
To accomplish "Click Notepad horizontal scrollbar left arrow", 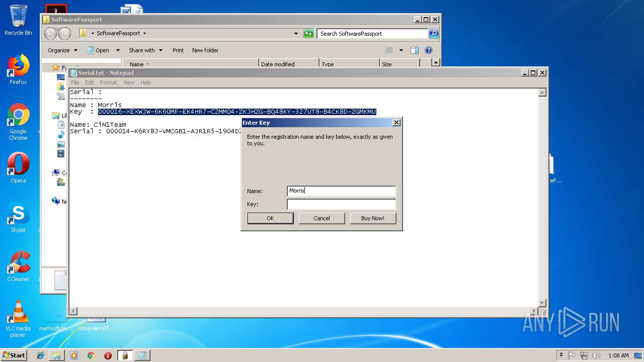I will [73, 311].
